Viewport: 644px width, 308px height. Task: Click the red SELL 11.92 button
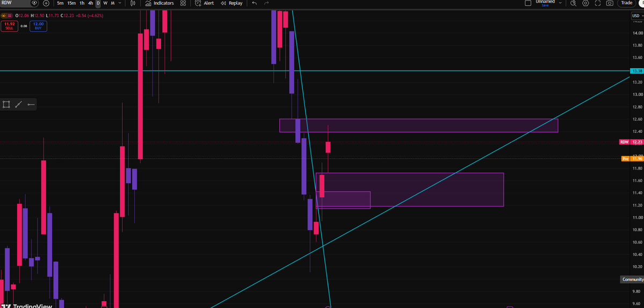click(x=9, y=26)
